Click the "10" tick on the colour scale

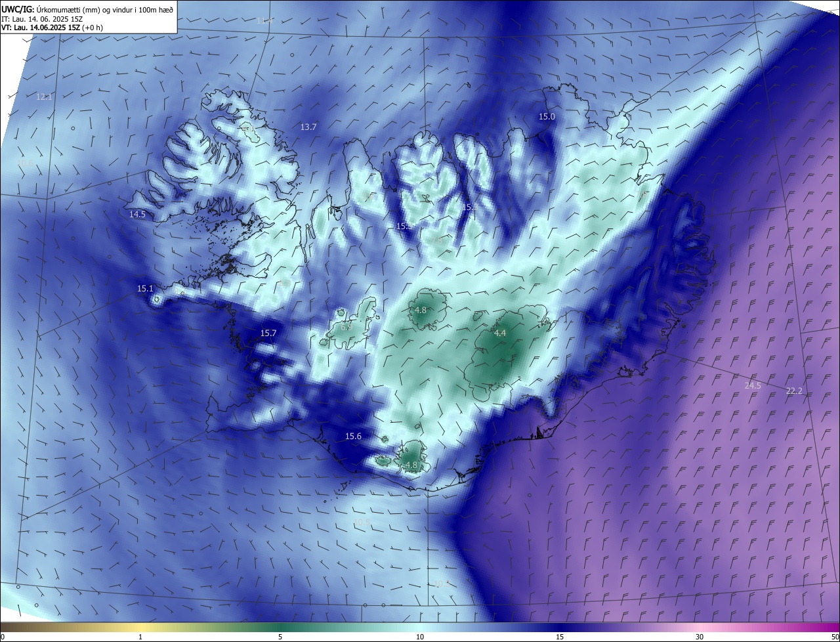420,637
